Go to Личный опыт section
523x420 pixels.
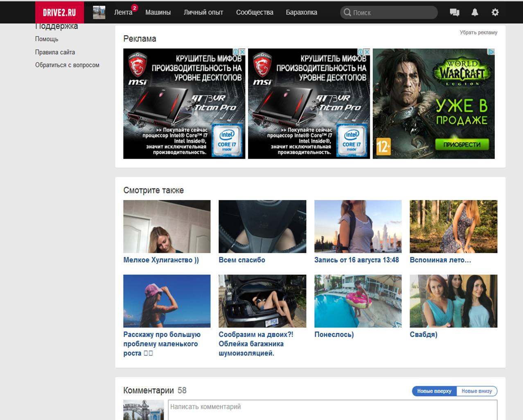click(x=203, y=12)
